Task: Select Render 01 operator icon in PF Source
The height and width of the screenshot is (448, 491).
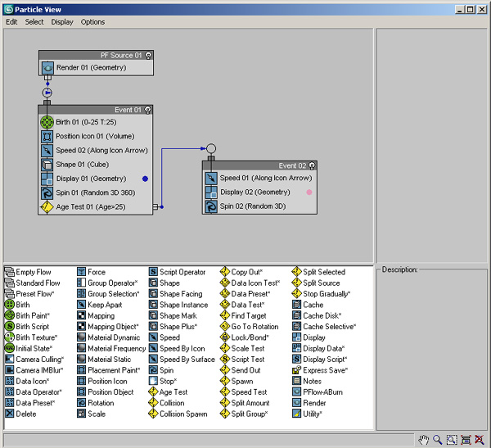Action: pyautogui.click(x=47, y=67)
